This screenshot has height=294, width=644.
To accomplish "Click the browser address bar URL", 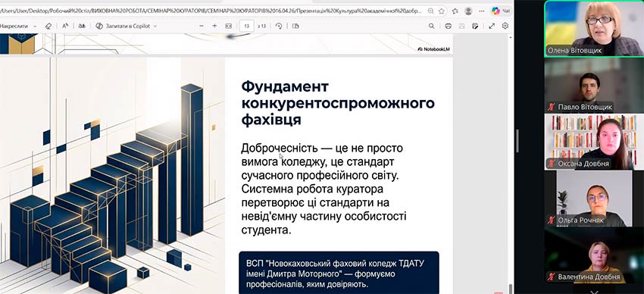I will (211, 11).
